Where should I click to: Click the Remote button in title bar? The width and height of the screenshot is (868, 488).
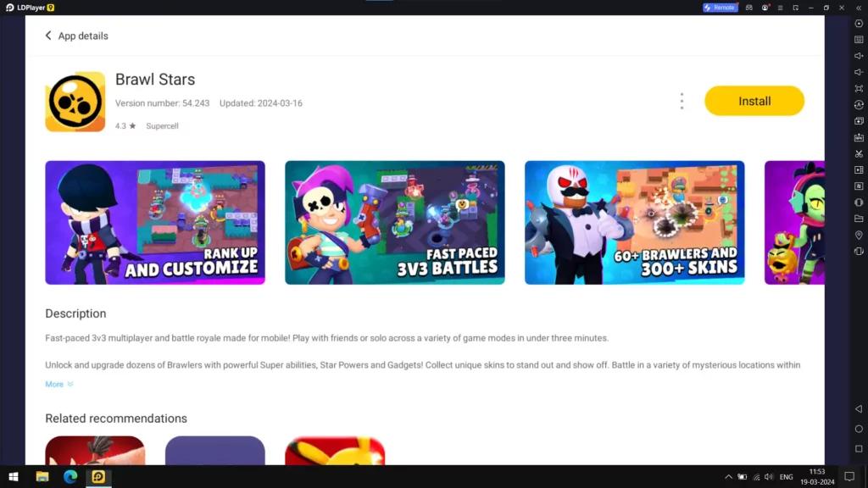pos(720,8)
